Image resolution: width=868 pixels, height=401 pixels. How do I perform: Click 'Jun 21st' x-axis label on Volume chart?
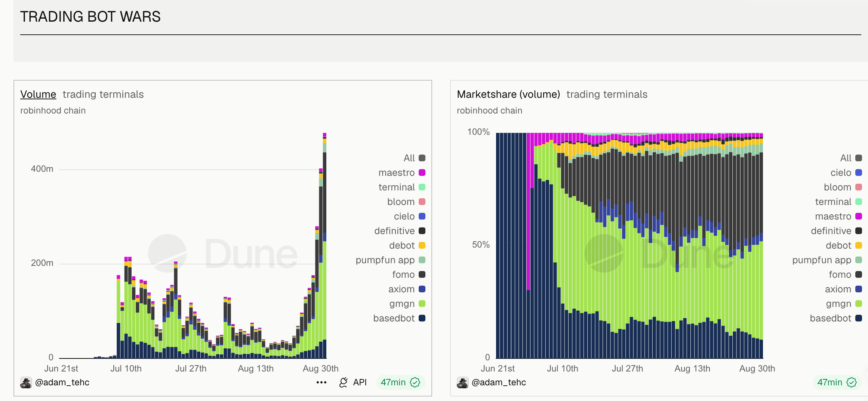click(x=61, y=369)
